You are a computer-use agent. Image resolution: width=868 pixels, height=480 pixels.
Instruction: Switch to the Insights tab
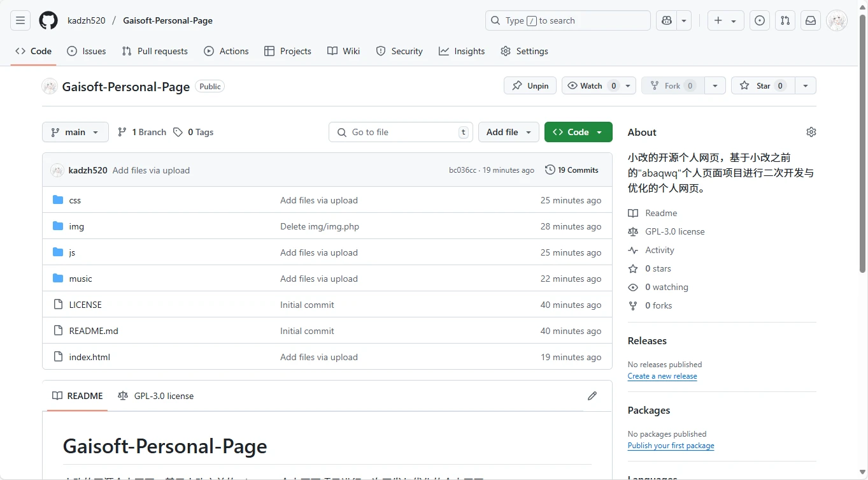(462, 51)
